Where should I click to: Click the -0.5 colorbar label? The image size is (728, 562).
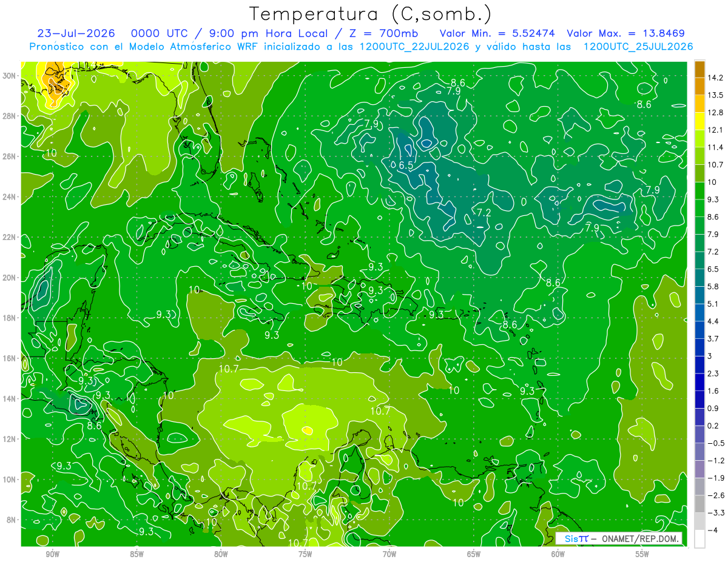[715, 443]
